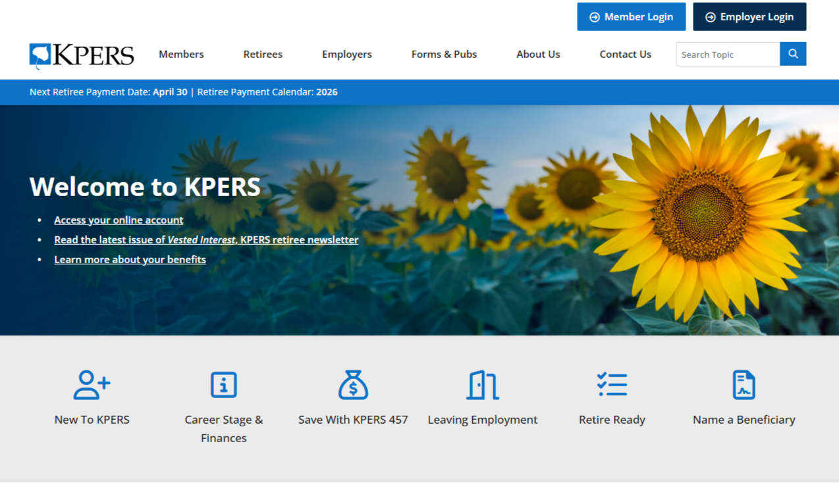
Task: Click the Career Stage & Finances info icon
Action: (224, 385)
